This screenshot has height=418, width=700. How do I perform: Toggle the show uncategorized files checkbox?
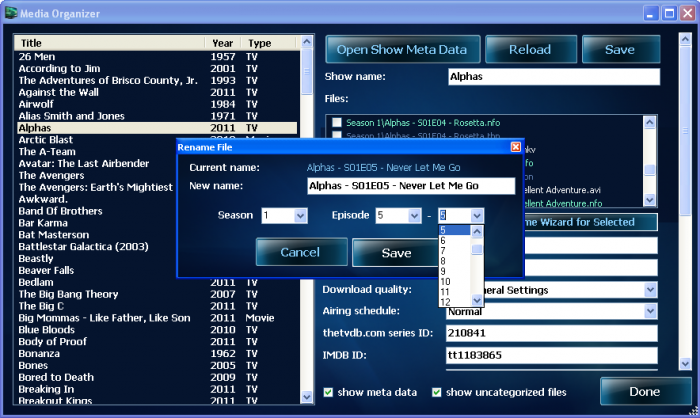[437, 392]
